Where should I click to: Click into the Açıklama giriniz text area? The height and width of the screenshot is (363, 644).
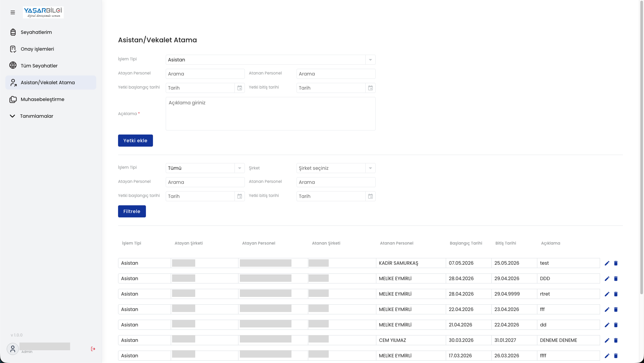(270, 114)
